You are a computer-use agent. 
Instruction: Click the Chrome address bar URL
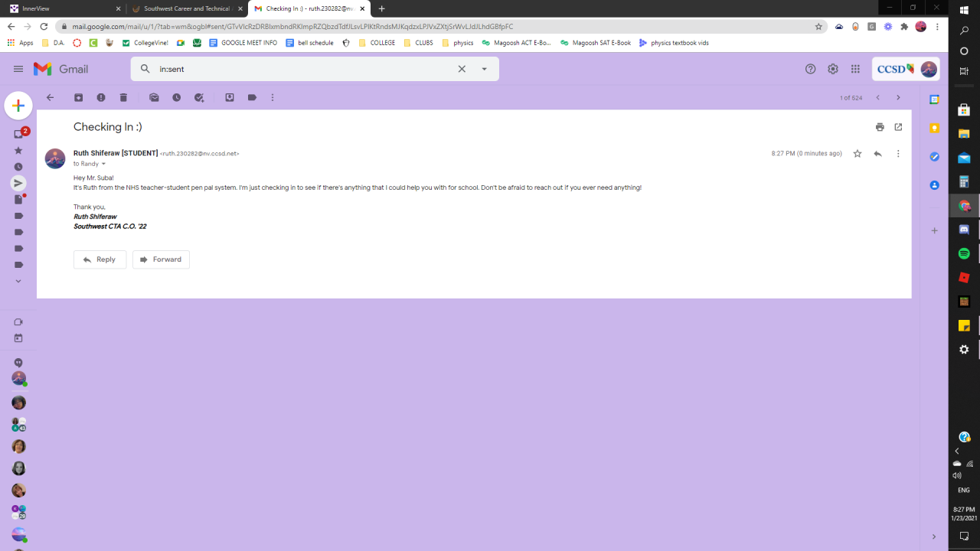(292, 26)
